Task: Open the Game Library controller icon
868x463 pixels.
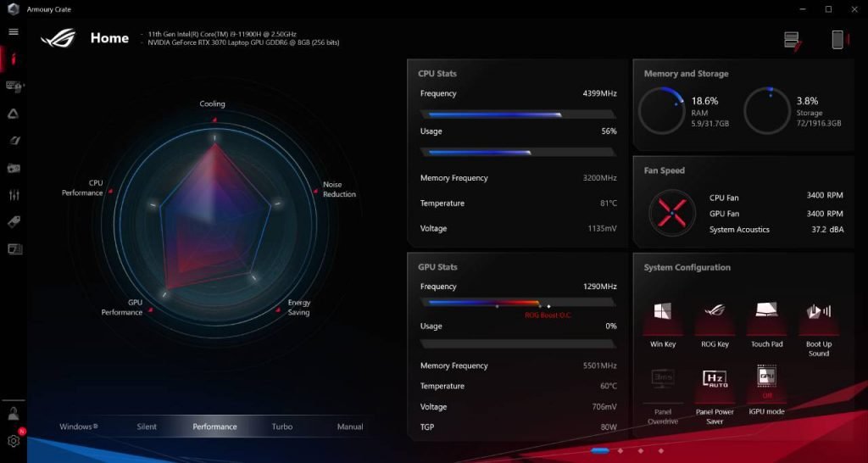Action: 14,169
